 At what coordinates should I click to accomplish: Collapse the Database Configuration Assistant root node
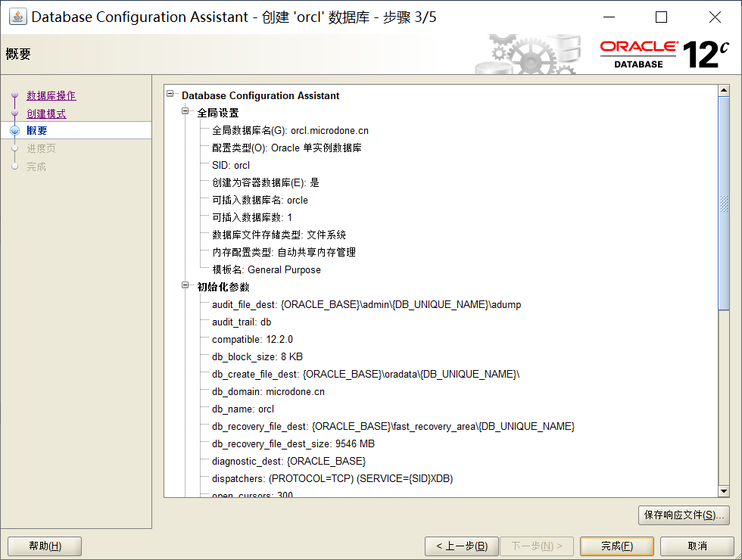[x=170, y=94]
